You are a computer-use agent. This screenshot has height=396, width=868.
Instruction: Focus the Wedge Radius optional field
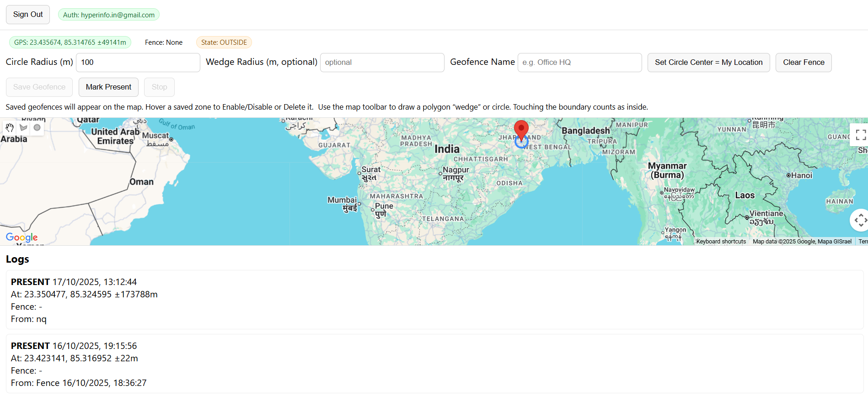pos(382,63)
